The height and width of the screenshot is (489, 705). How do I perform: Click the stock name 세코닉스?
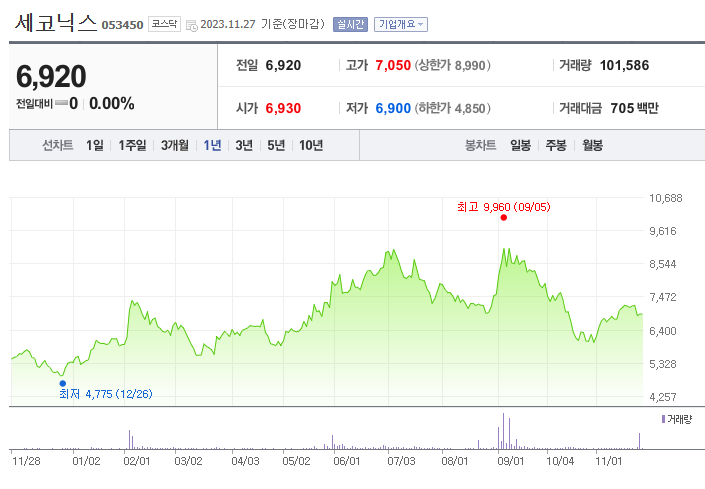tap(56, 23)
